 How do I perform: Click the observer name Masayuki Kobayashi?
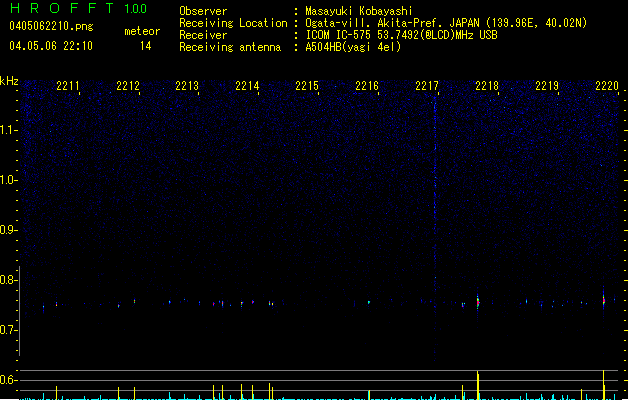359,11
